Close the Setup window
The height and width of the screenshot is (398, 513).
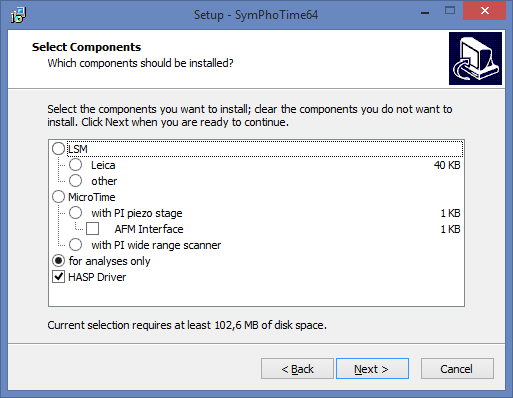[x=484, y=11]
